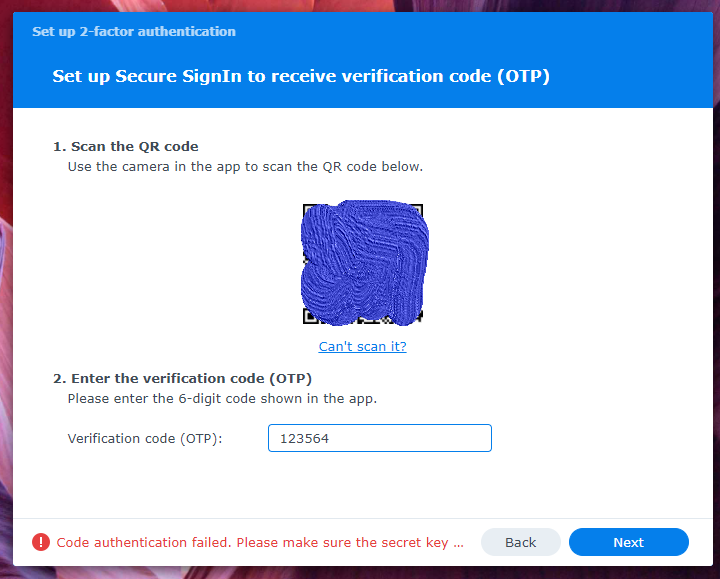Click the "Verification code (OTP):" field label
Image resolution: width=720 pixels, height=579 pixels.
point(145,438)
